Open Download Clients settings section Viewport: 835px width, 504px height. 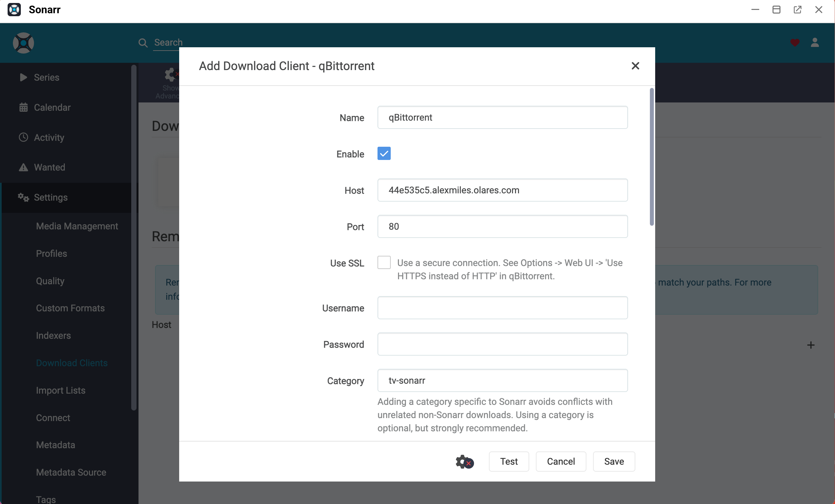click(x=71, y=363)
